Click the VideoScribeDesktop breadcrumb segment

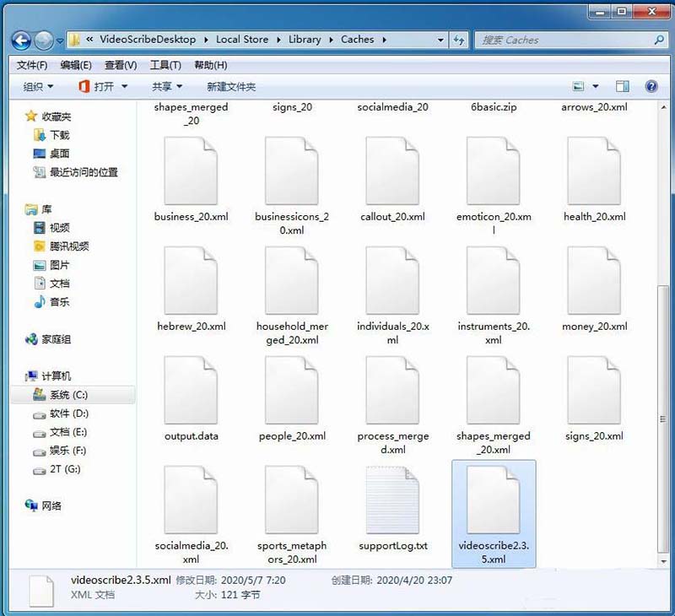[x=147, y=40]
